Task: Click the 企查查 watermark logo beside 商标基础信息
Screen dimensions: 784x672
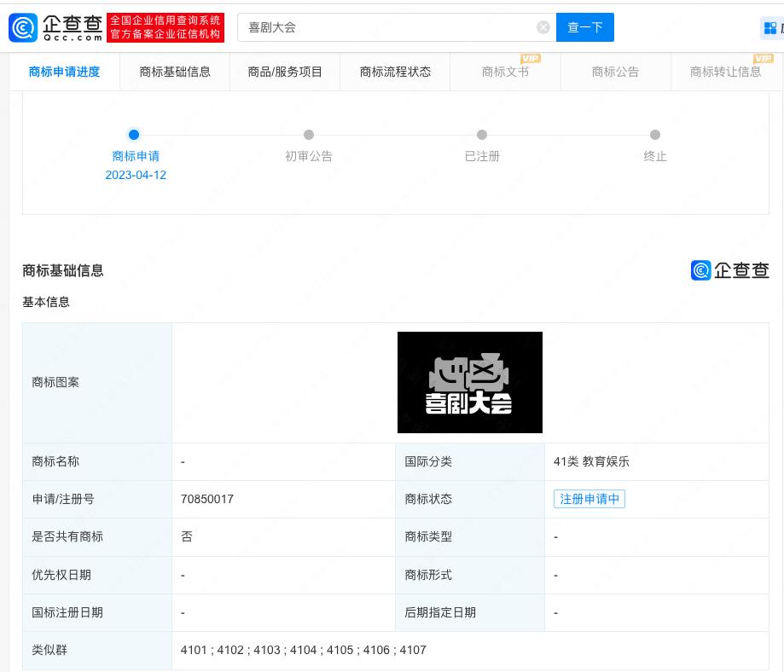Action: pos(730,270)
